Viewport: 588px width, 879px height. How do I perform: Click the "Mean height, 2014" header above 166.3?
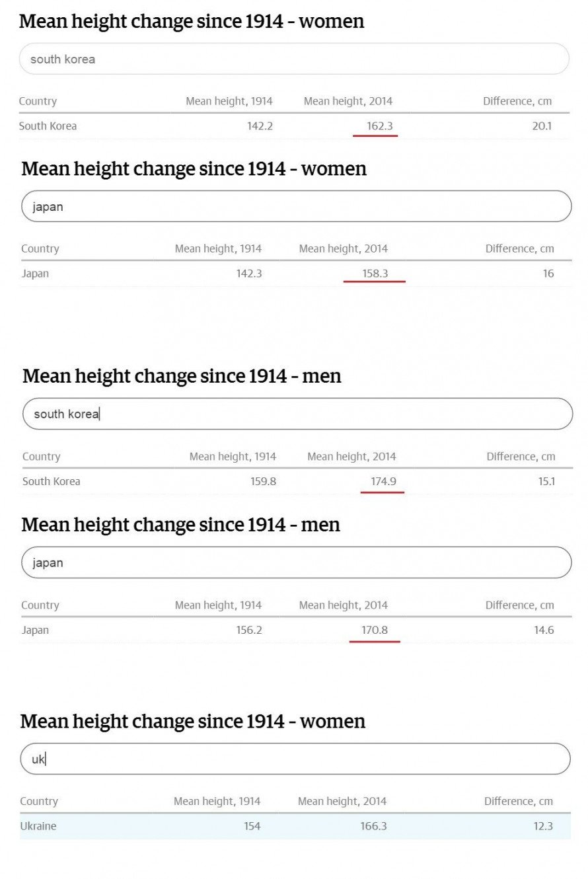(x=342, y=801)
